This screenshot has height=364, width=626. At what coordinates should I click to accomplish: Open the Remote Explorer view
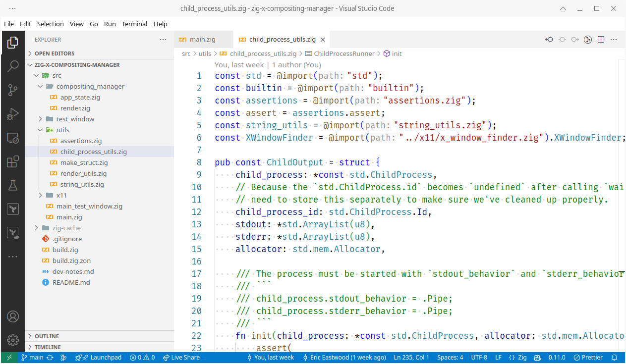pyautogui.click(x=13, y=138)
